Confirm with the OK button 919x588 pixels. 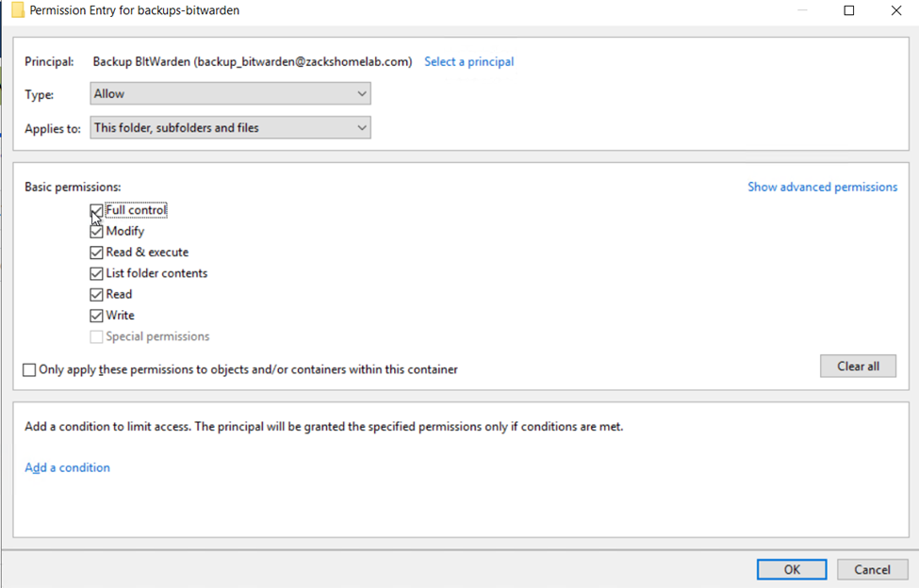(x=792, y=569)
